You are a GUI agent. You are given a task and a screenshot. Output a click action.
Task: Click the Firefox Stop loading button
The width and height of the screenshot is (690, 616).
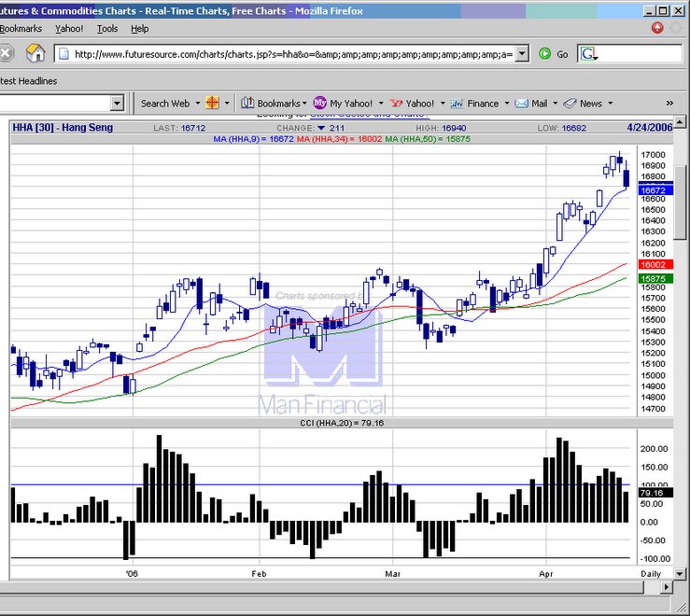6,54
